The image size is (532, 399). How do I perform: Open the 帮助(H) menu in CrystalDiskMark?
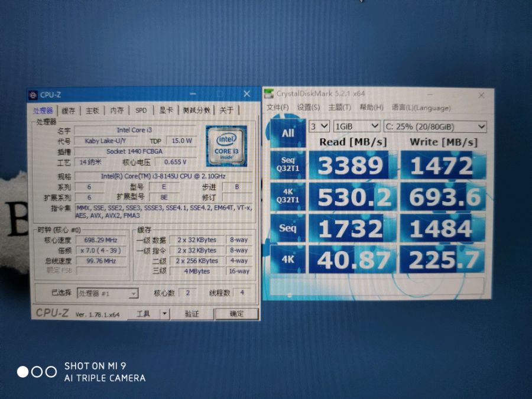tap(372, 108)
